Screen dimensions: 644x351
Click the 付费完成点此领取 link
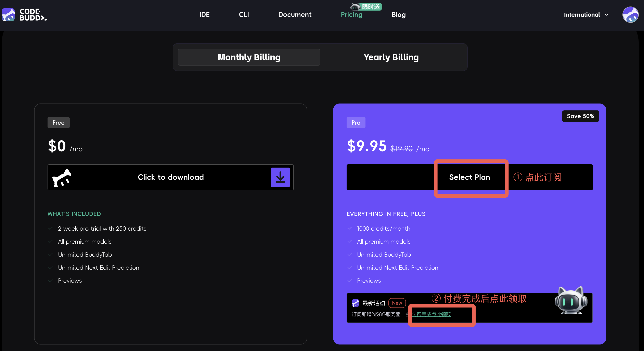click(431, 314)
